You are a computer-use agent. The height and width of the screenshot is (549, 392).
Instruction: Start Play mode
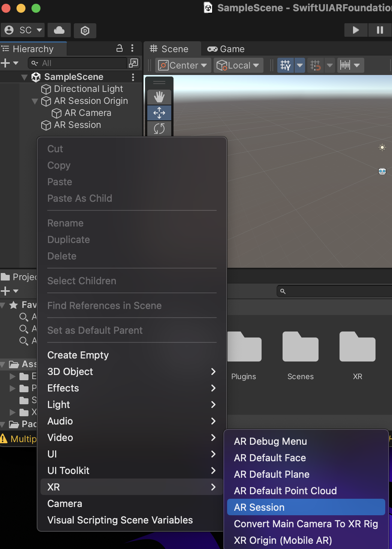pos(356,30)
